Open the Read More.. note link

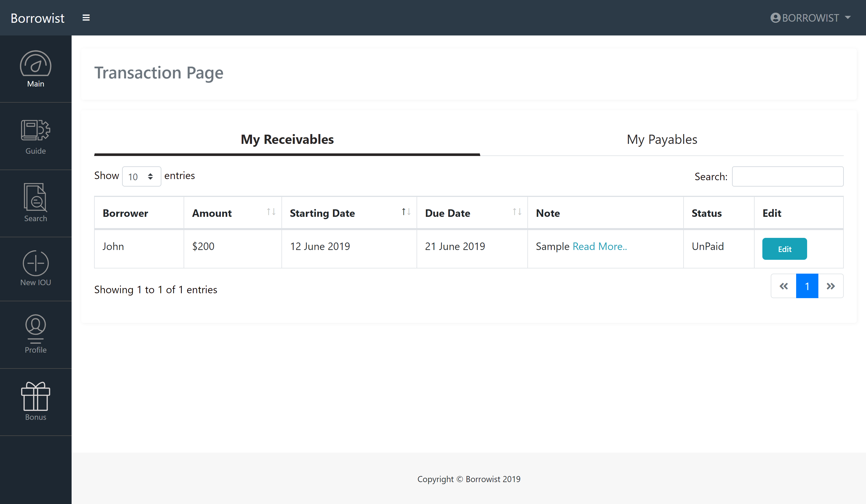point(599,246)
